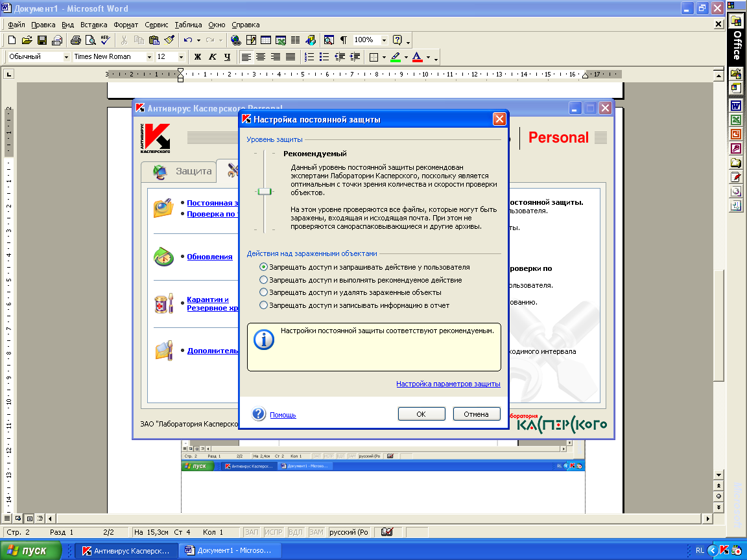Switch to Антивирус Касперского taskbar button
747x560 pixels.
pos(126,550)
